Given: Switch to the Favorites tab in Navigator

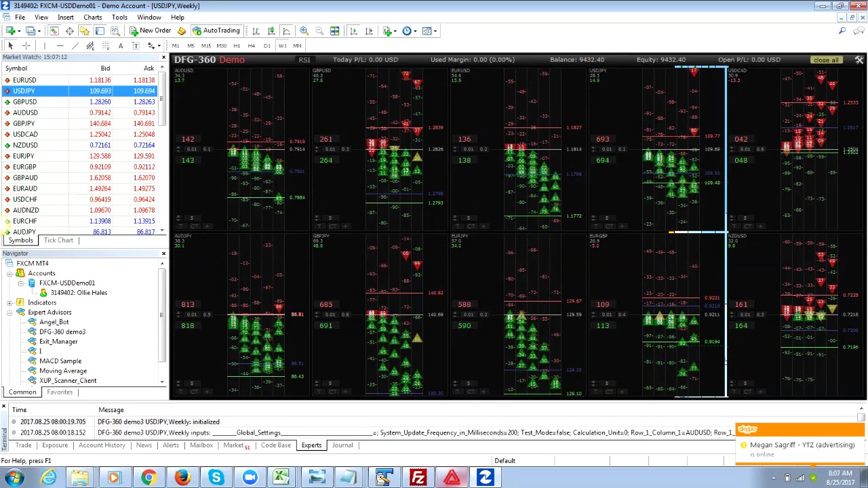Looking at the screenshot, I should point(60,392).
